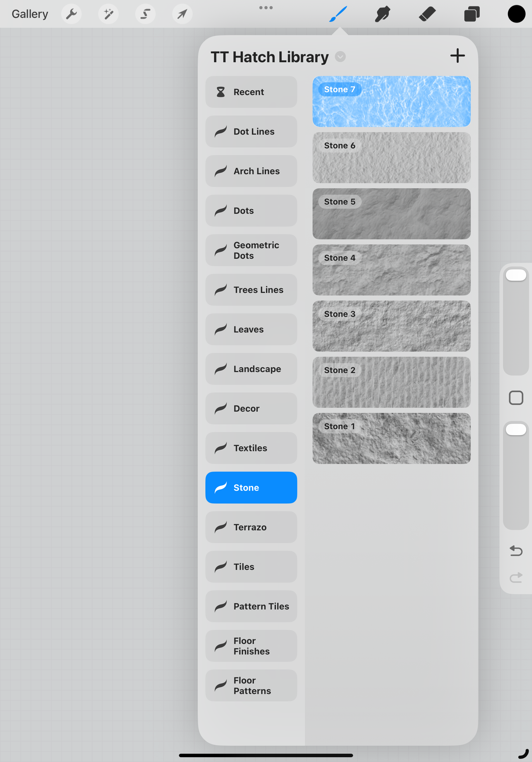The width and height of the screenshot is (532, 762).
Task: Choose the Pattern Tiles brush set
Action: pos(251,606)
